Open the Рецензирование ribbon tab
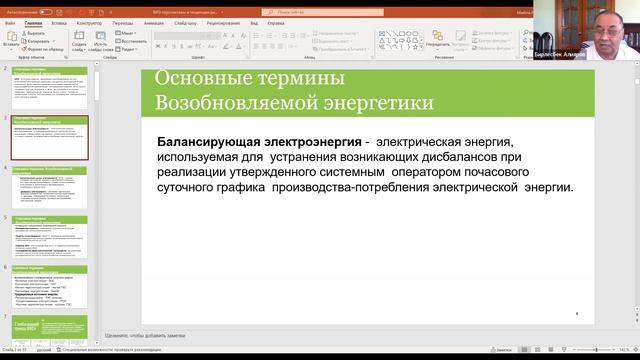The image size is (640, 360). [223, 23]
